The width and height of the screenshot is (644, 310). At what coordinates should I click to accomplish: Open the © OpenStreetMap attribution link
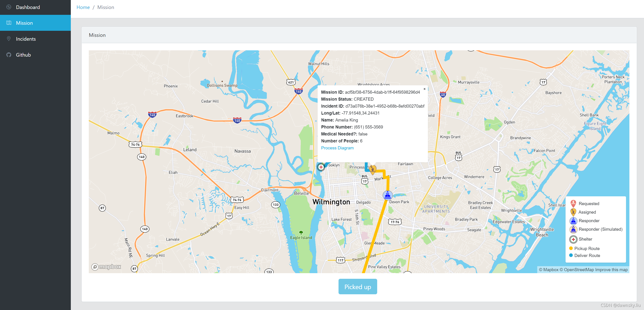click(577, 270)
